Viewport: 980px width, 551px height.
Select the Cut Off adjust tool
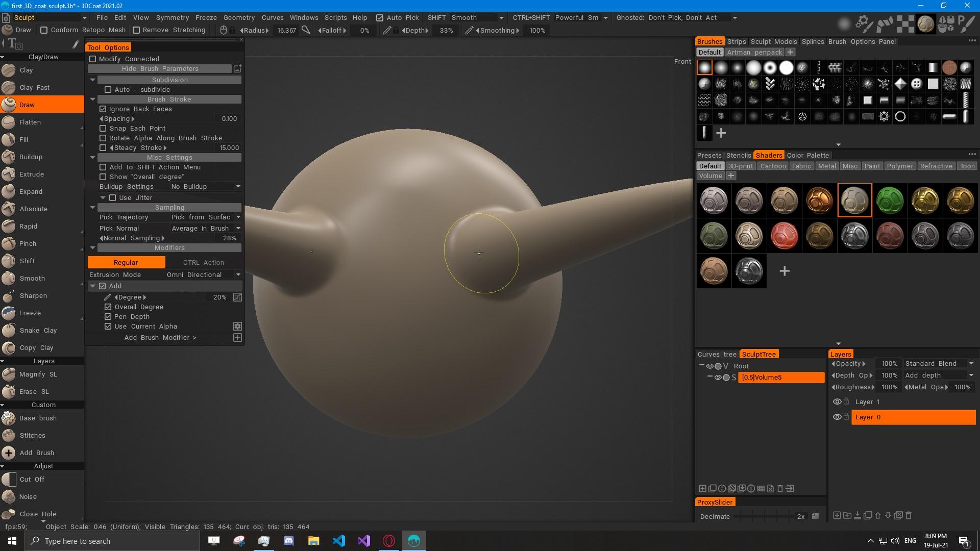[32, 480]
